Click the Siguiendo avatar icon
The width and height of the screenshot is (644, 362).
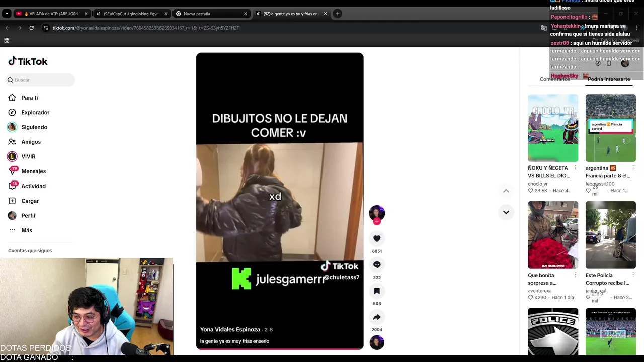pos(12,127)
